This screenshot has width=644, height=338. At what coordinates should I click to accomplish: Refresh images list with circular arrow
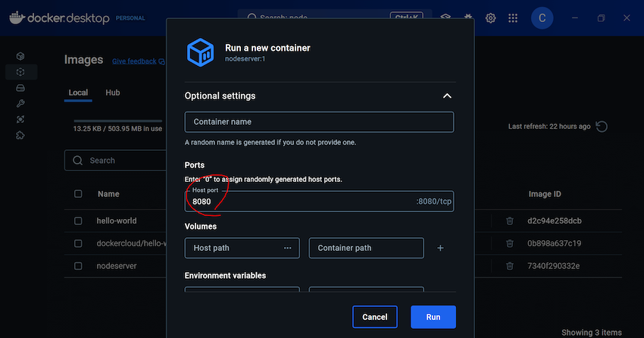[x=602, y=127]
